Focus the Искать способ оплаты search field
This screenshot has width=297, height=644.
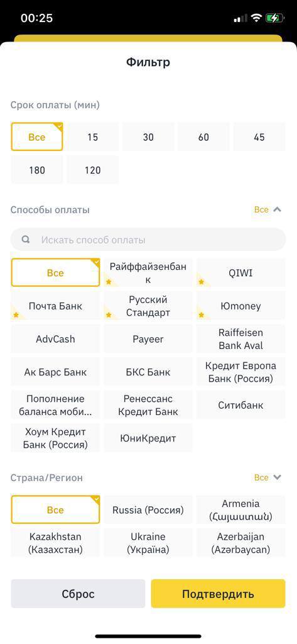[148, 240]
